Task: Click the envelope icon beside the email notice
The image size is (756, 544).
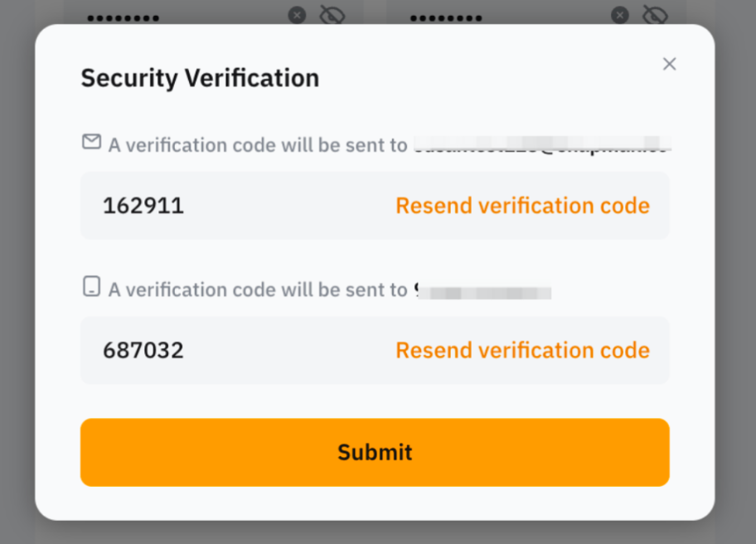Action: tap(91, 141)
